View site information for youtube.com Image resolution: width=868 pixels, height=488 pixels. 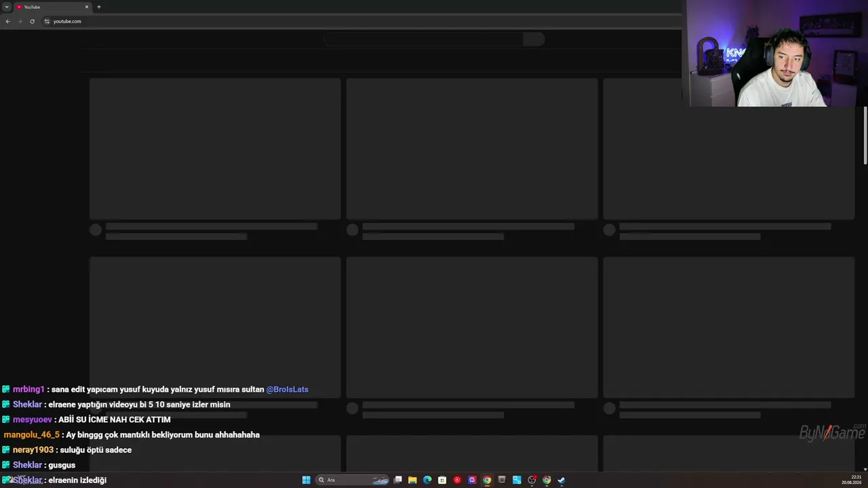[x=47, y=21]
